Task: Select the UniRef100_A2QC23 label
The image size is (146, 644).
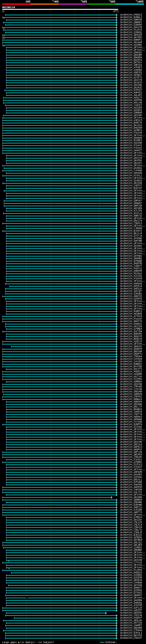Action: point(131,341)
